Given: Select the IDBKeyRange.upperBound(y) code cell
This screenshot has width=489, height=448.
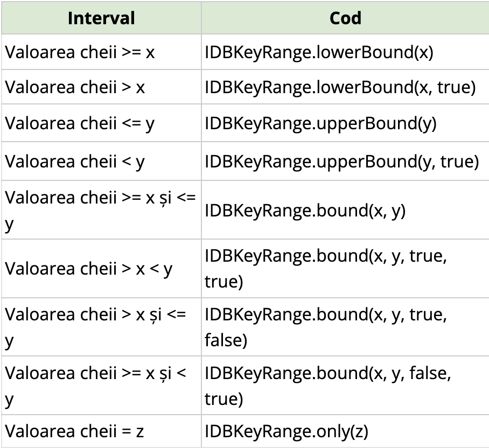Looking at the screenshot, I should click(x=345, y=123).
